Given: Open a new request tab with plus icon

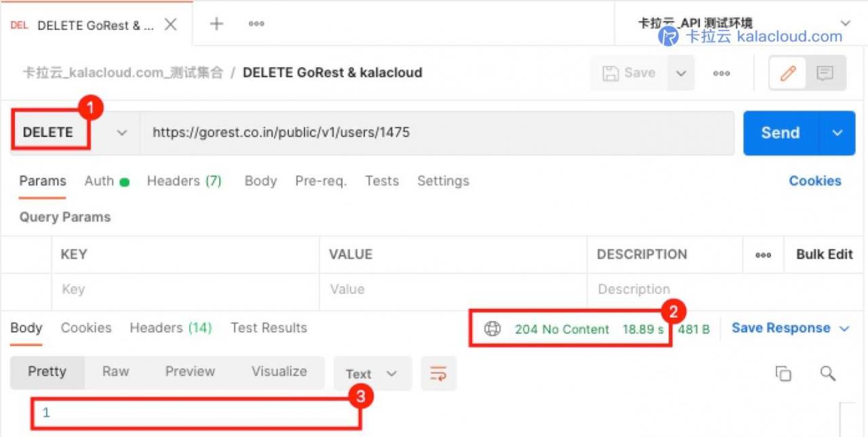Looking at the screenshot, I should (x=216, y=24).
